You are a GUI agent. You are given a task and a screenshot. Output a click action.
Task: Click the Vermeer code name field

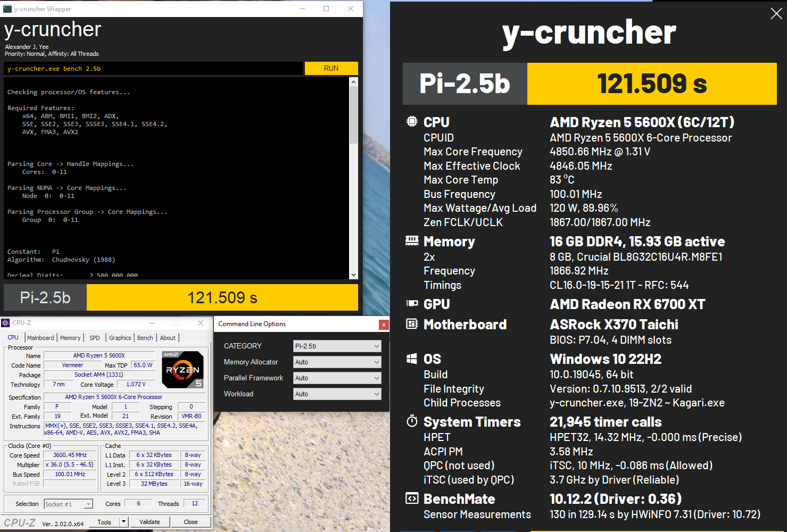[72, 365]
